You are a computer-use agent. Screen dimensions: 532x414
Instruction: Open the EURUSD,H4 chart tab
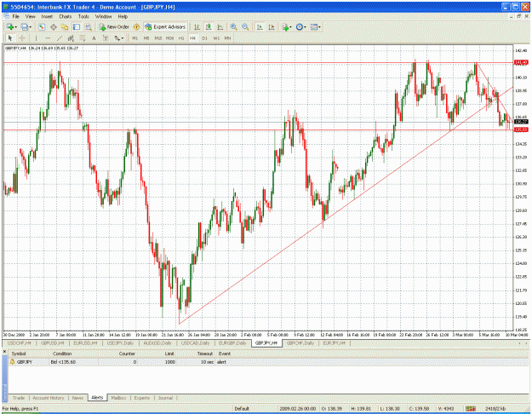pos(85,343)
